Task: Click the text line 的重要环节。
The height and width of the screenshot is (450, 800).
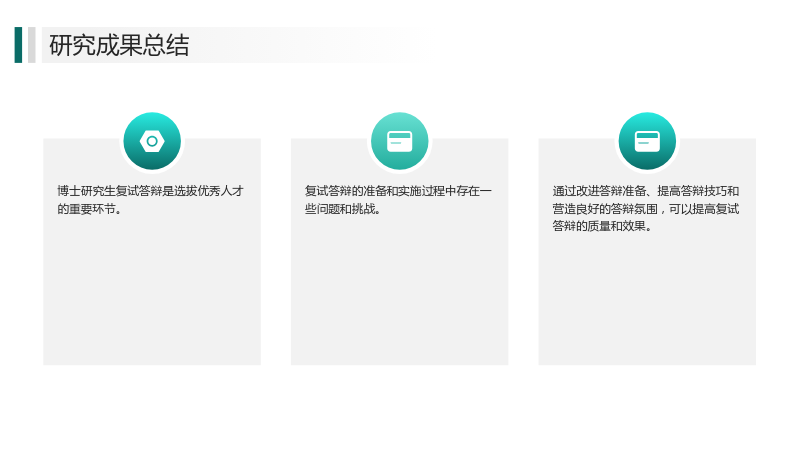Action: (x=89, y=209)
